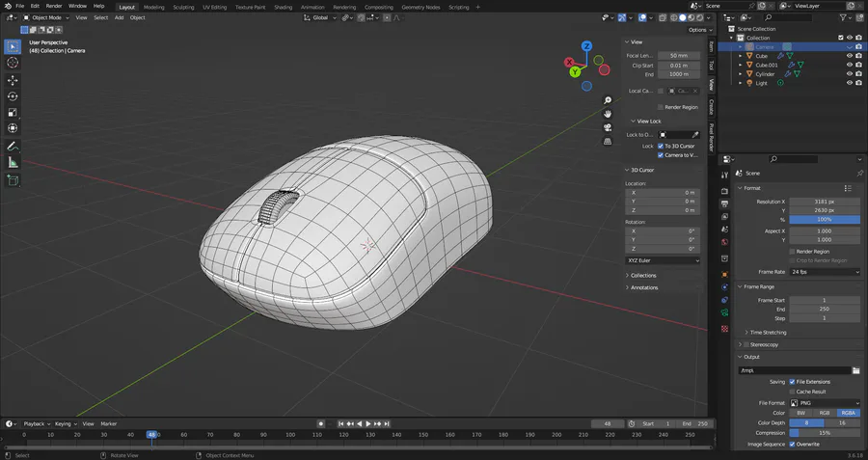The height and width of the screenshot is (460, 868).
Task: Click the viewport zoom magnifier icon
Action: 608,100
